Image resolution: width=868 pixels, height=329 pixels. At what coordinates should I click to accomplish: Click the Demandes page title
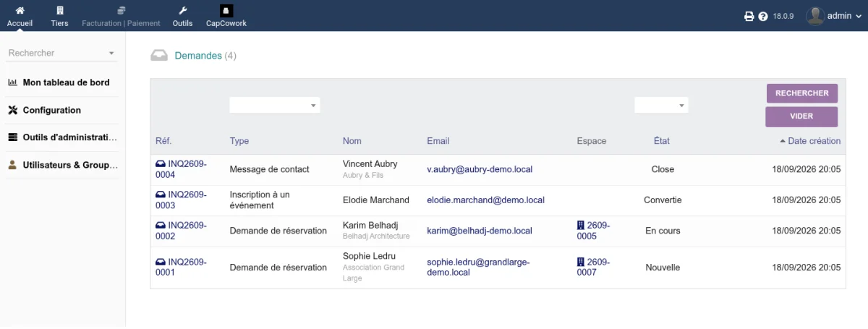click(198, 56)
